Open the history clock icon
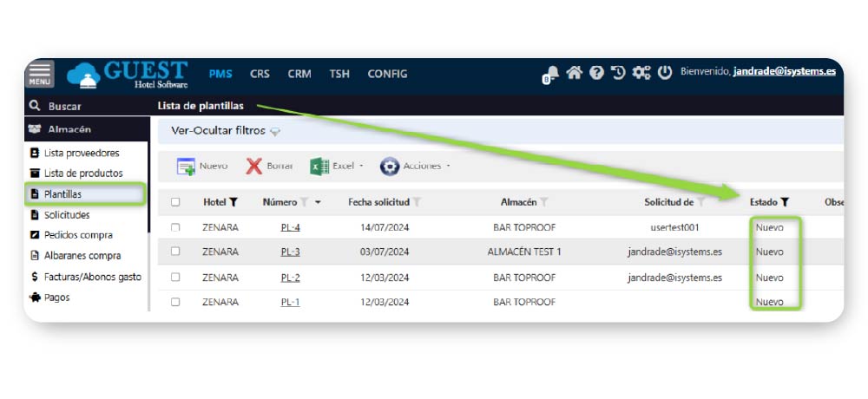868x399 pixels. [619, 73]
